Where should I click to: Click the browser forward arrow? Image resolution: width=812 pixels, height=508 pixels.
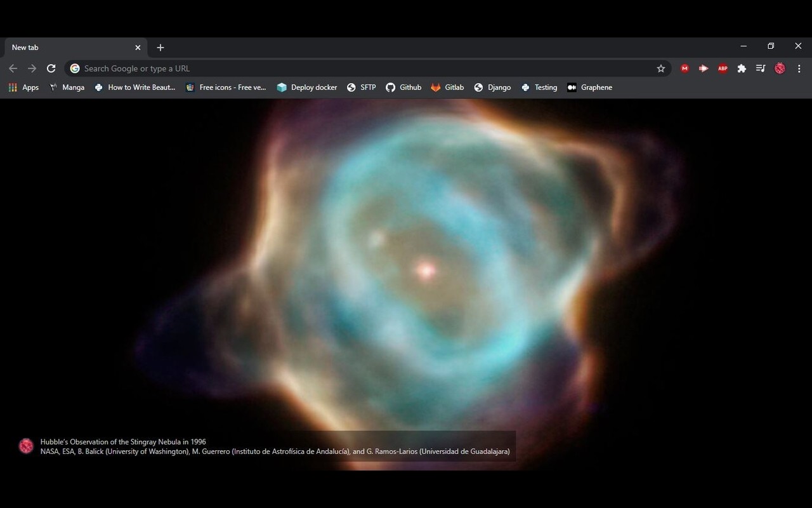[x=32, y=69]
